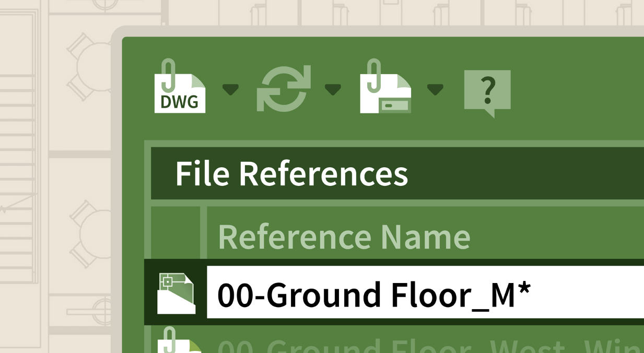Click the blank header cell left of Reference Name
This screenshot has width=644, height=353.
coord(175,232)
